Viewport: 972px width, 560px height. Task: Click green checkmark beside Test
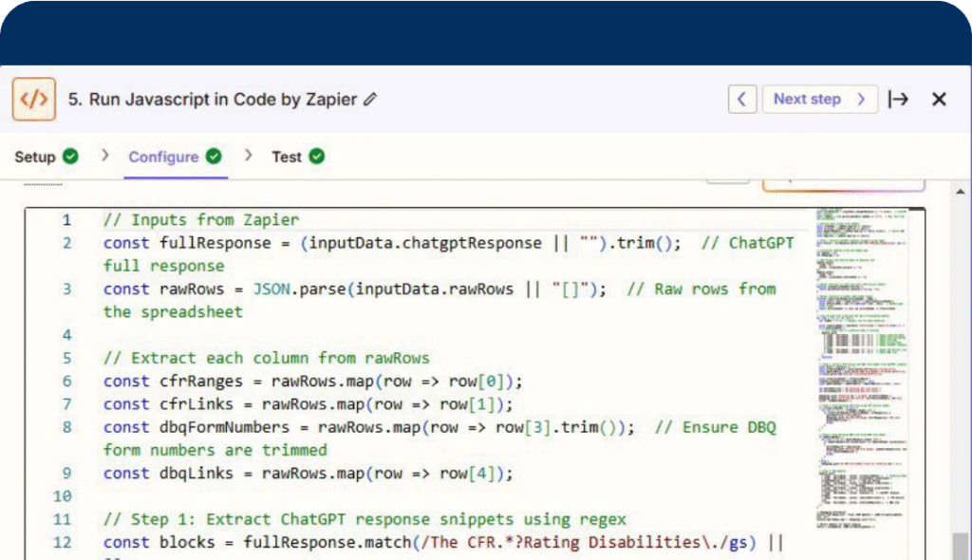tap(316, 157)
